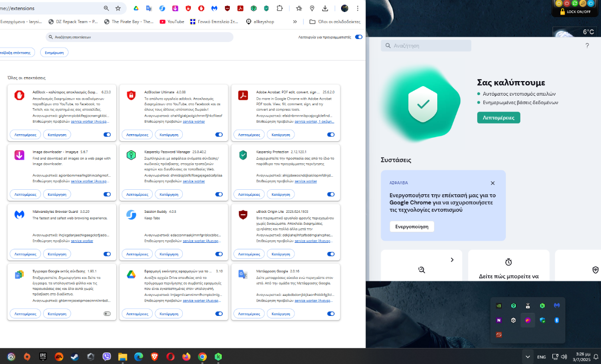Dismiss the Kaspersky recommendation card

pyautogui.click(x=493, y=183)
